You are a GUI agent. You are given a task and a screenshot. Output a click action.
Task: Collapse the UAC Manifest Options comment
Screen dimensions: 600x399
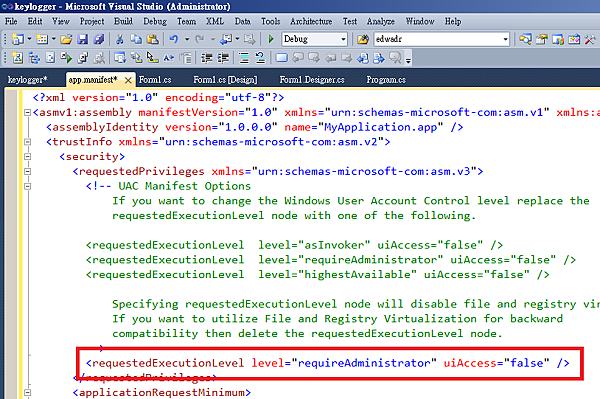point(27,186)
